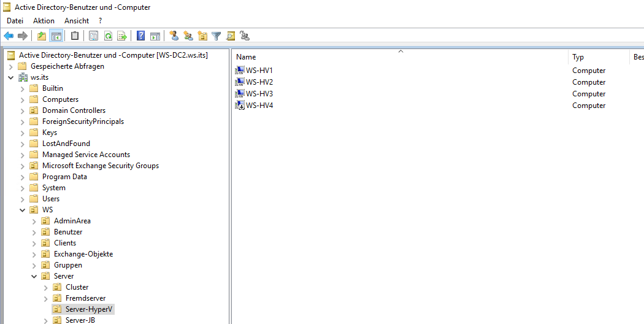Select the Computers container
This screenshot has width=644, height=324.
60,99
